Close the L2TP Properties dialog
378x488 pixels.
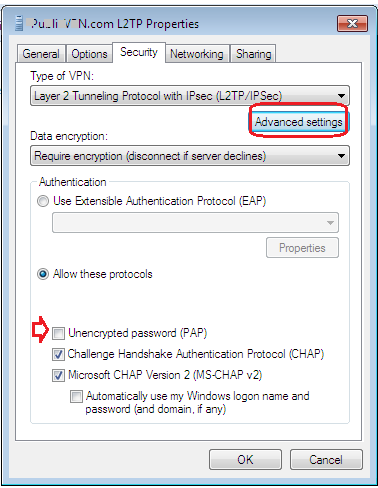coord(352,24)
